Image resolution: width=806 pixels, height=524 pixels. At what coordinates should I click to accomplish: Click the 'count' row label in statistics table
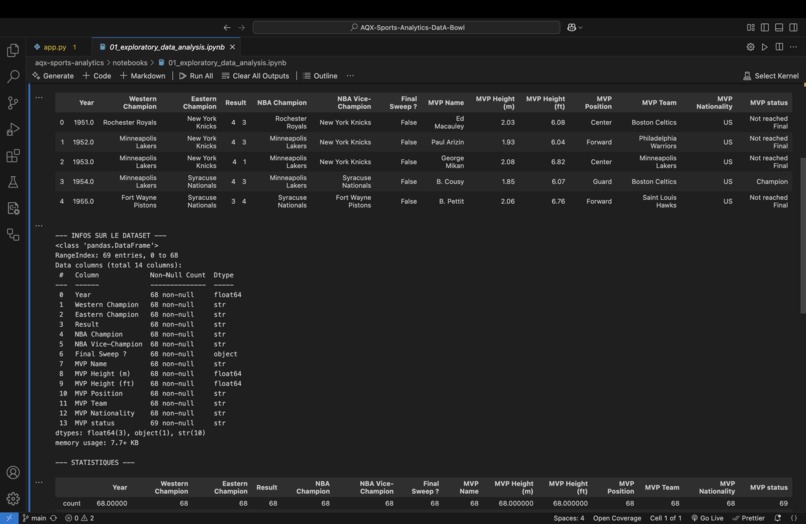pos(71,503)
